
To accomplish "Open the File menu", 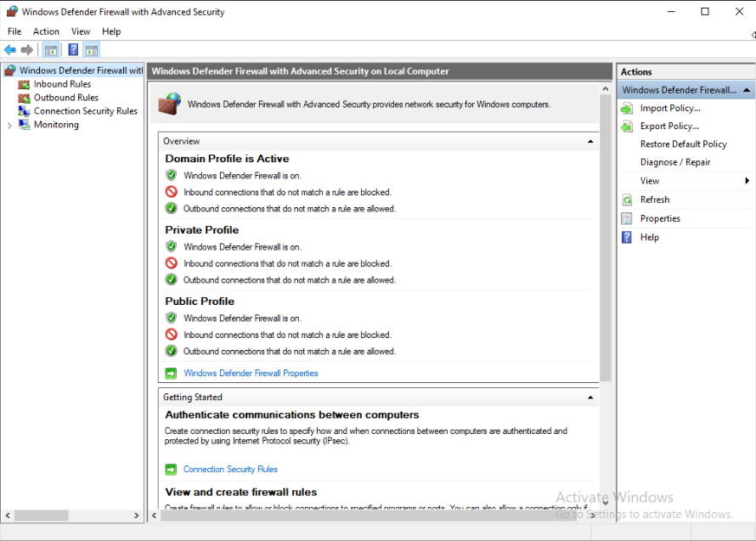I will [14, 31].
